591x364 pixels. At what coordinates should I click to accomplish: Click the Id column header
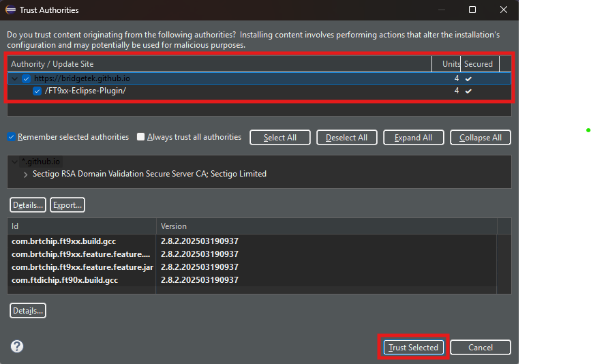point(82,226)
